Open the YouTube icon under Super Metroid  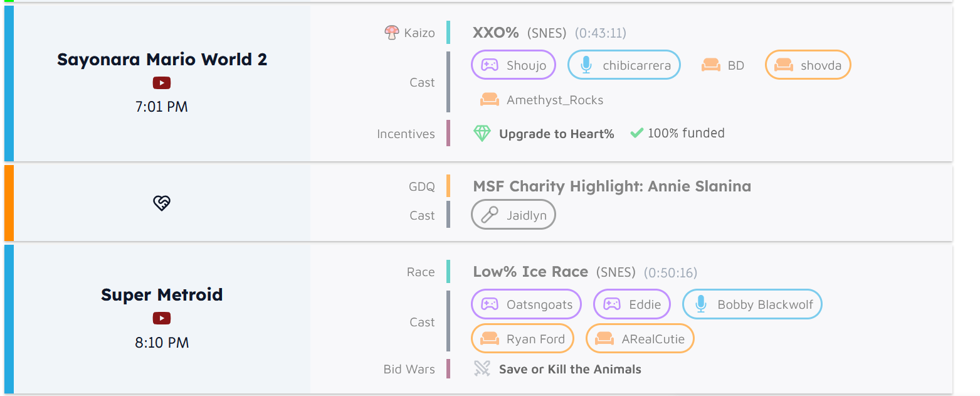pos(162,319)
